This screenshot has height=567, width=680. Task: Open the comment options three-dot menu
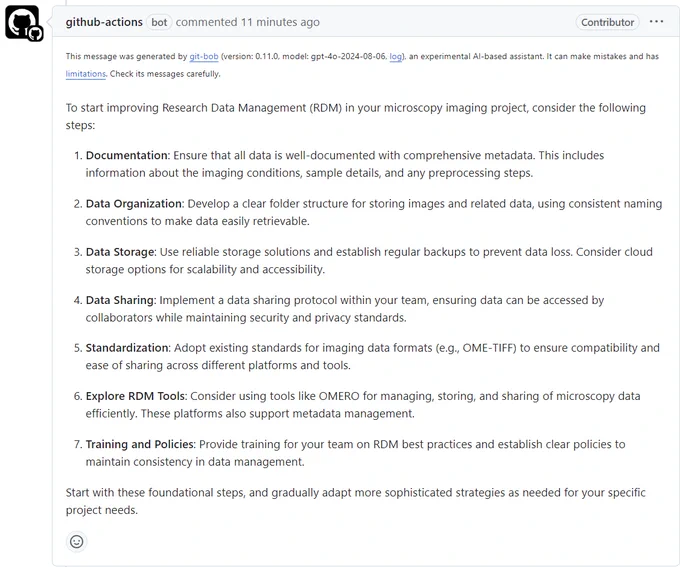[656, 22]
